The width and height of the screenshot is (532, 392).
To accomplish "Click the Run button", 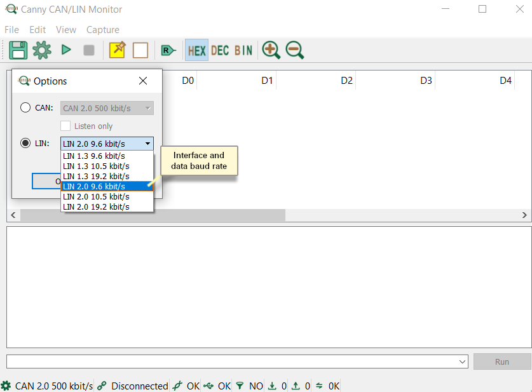I will [501, 362].
